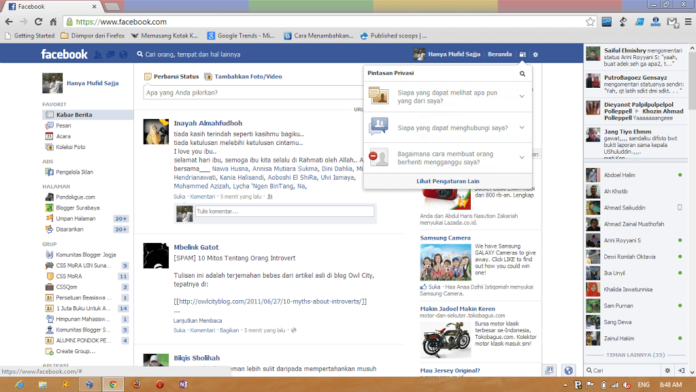Click Saiful Elmishry ticker story
This screenshot has width=696, height=392.
point(636,57)
